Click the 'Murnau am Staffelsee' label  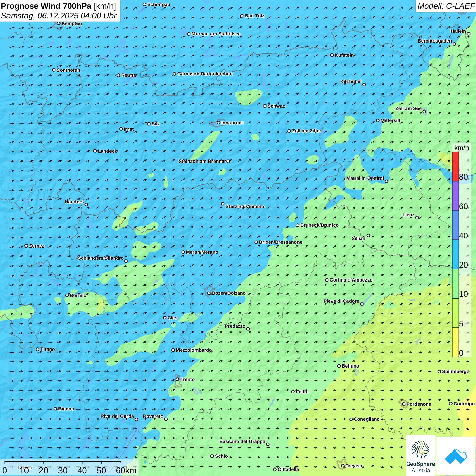point(216,34)
